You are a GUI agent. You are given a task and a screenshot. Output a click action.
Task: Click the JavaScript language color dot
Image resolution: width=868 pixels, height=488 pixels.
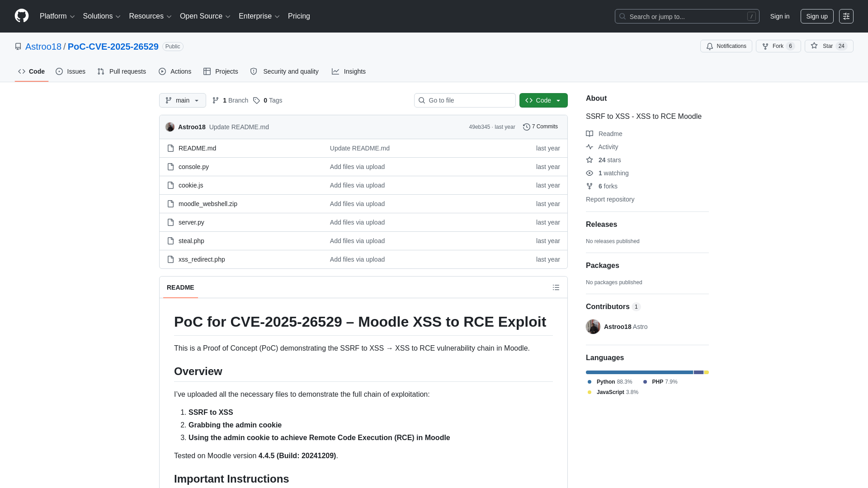click(x=590, y=392)
